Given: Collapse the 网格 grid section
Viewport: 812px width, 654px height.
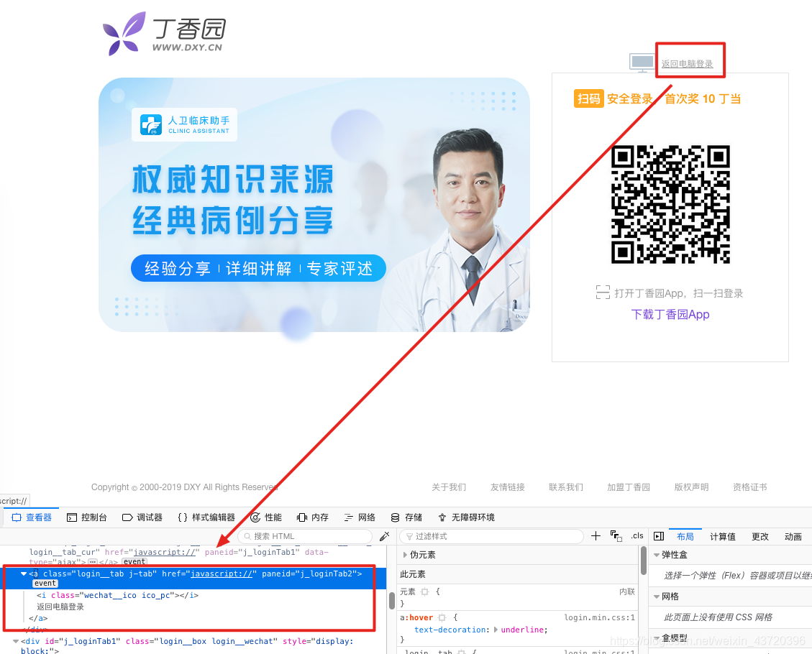Looking at the screenshot, I should click(x=657, y=597).
